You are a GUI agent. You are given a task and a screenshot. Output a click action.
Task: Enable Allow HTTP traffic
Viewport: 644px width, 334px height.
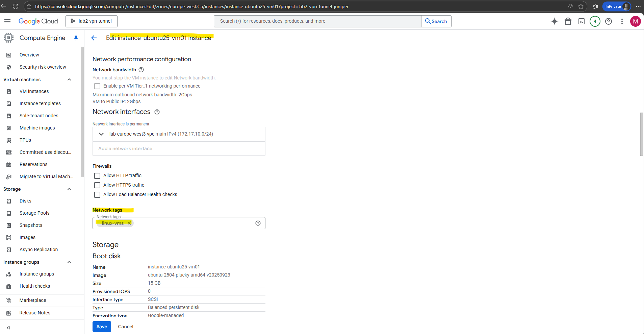coord(97,176)
